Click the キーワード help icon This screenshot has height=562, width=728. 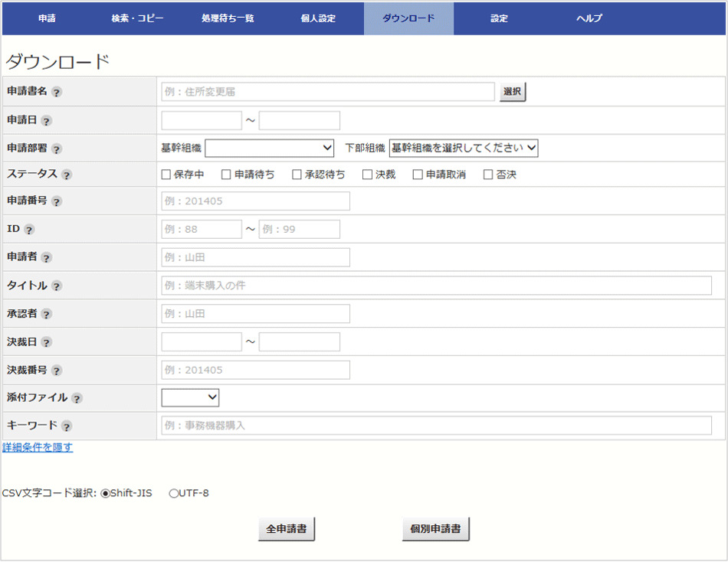coord(67,426)
